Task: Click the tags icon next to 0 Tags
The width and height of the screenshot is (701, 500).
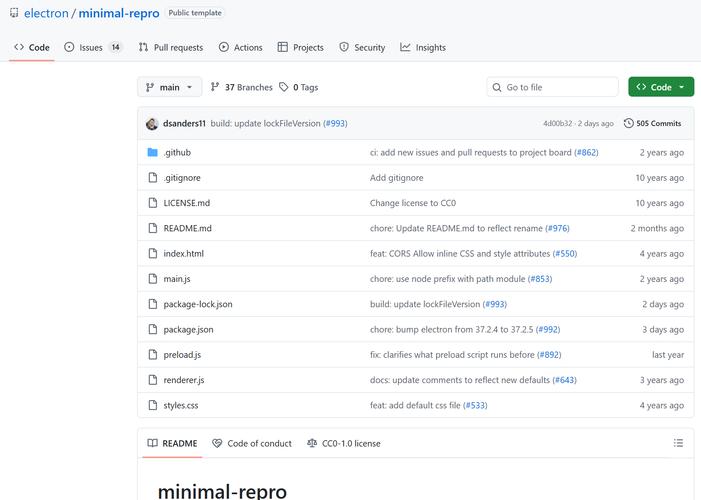Action: (284, 87)
